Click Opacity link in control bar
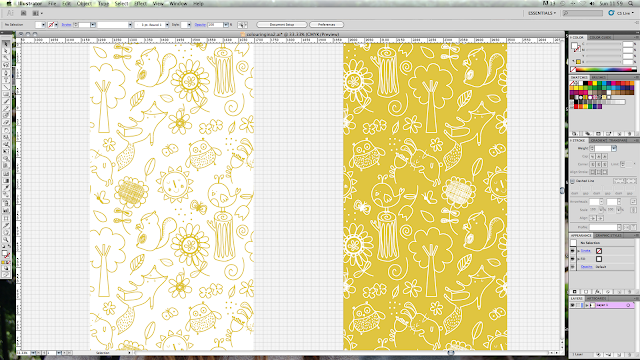 pos(200,24)
